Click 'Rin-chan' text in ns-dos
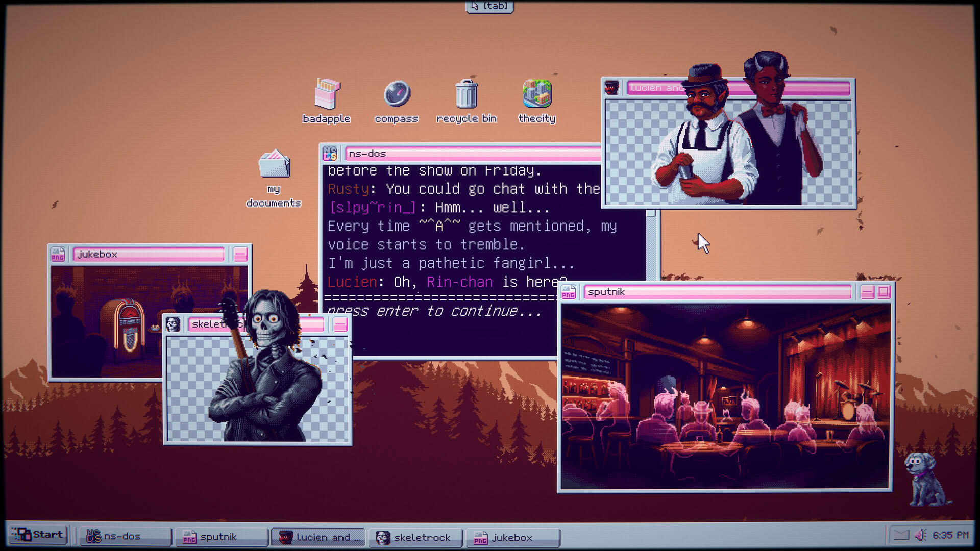 [x=460, y=282]
